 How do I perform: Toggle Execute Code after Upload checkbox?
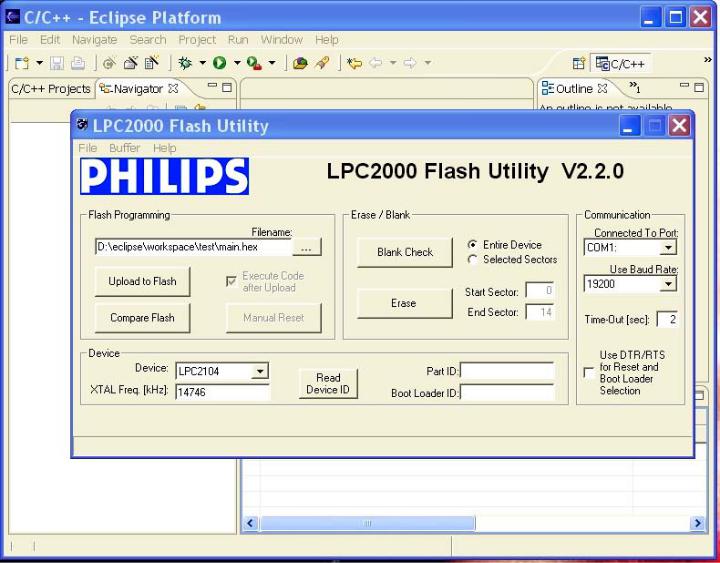[x=231, y=281]
